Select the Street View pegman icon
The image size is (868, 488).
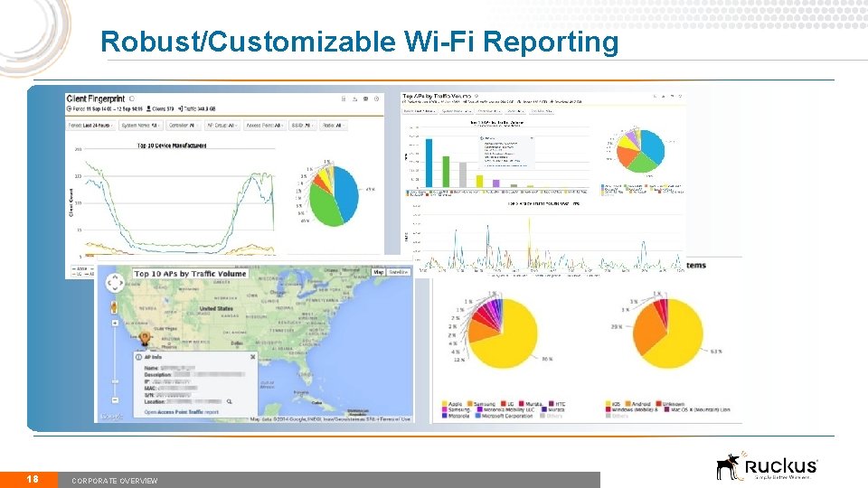114,307
